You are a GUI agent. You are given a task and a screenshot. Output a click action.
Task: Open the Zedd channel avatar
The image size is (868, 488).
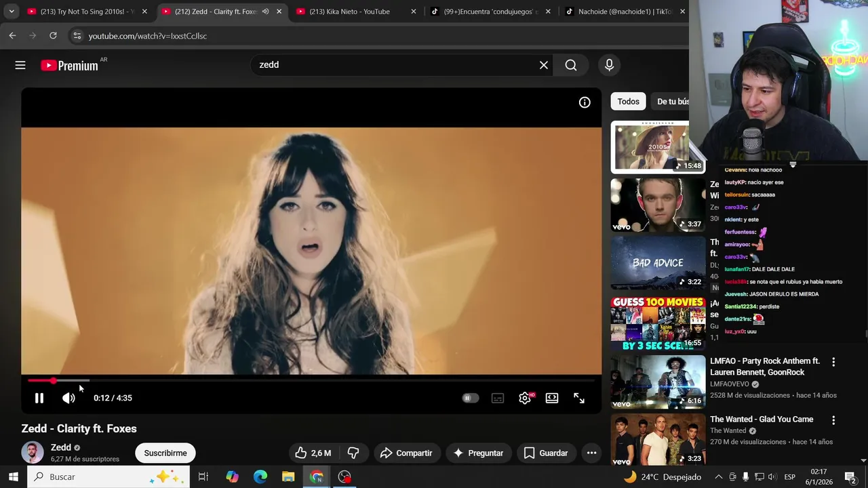coord(33,452)
